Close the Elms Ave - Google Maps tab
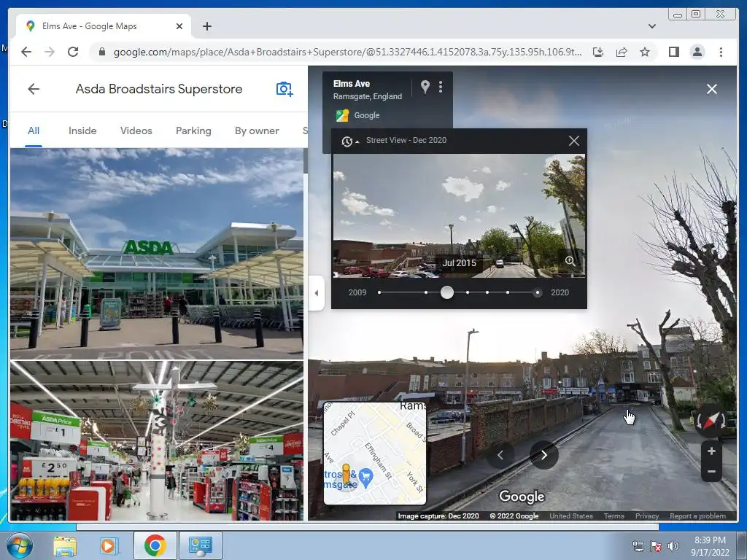The width and height of the screenshot is (747, 560). coord(179,26)
